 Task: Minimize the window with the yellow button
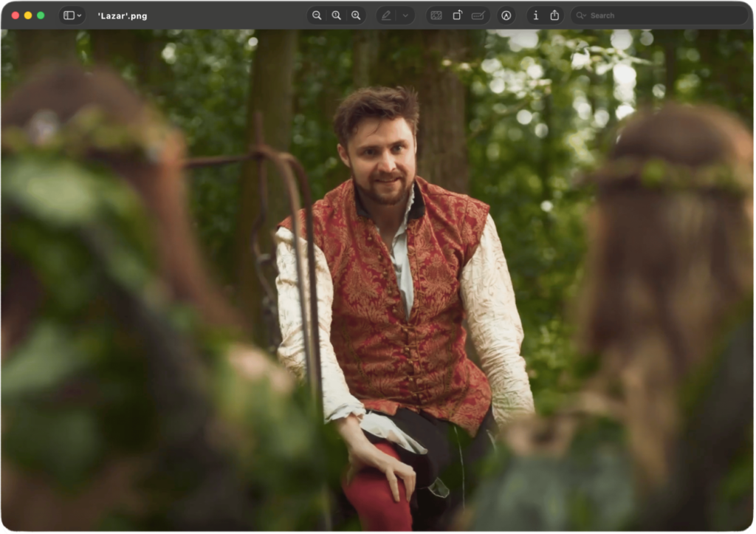click(x=28, y=16)
